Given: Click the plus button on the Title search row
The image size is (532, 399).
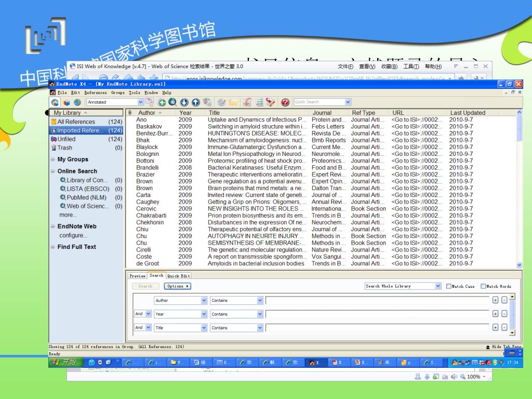Looking at the screenshot, I should [495, 327].
